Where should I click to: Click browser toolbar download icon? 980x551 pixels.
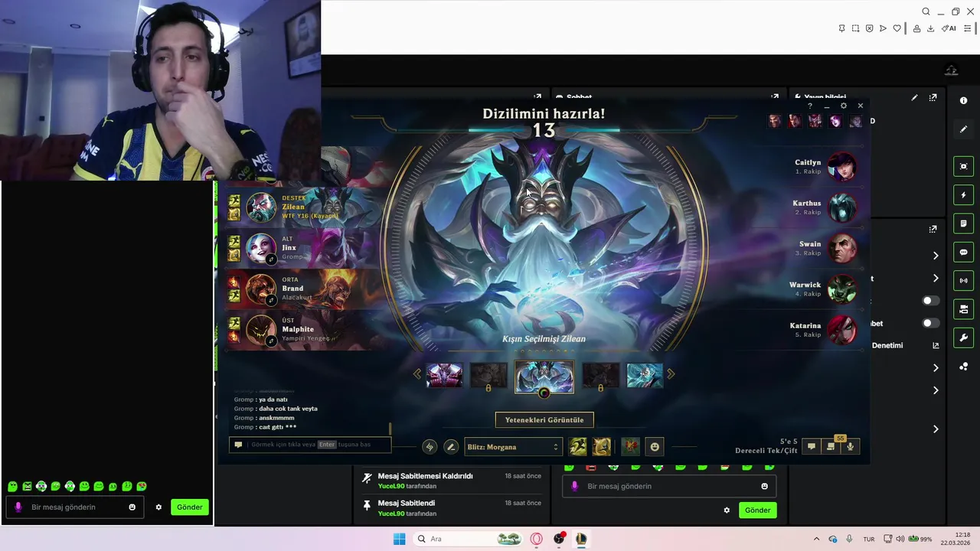pos(930,28)
